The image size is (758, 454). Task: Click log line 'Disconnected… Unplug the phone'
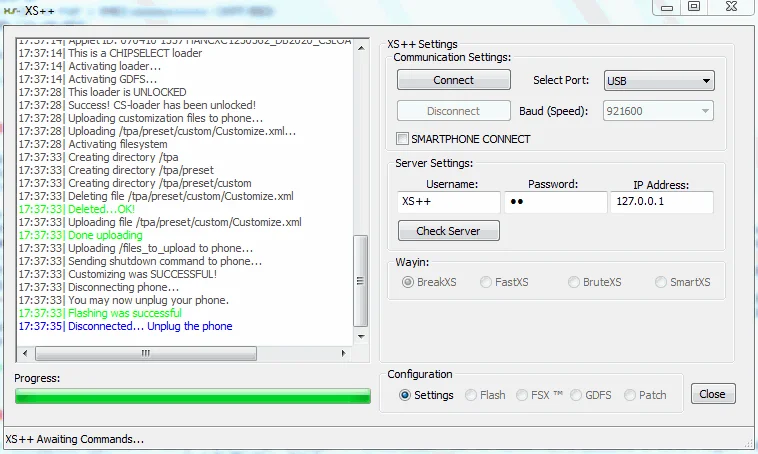[125, 326]
